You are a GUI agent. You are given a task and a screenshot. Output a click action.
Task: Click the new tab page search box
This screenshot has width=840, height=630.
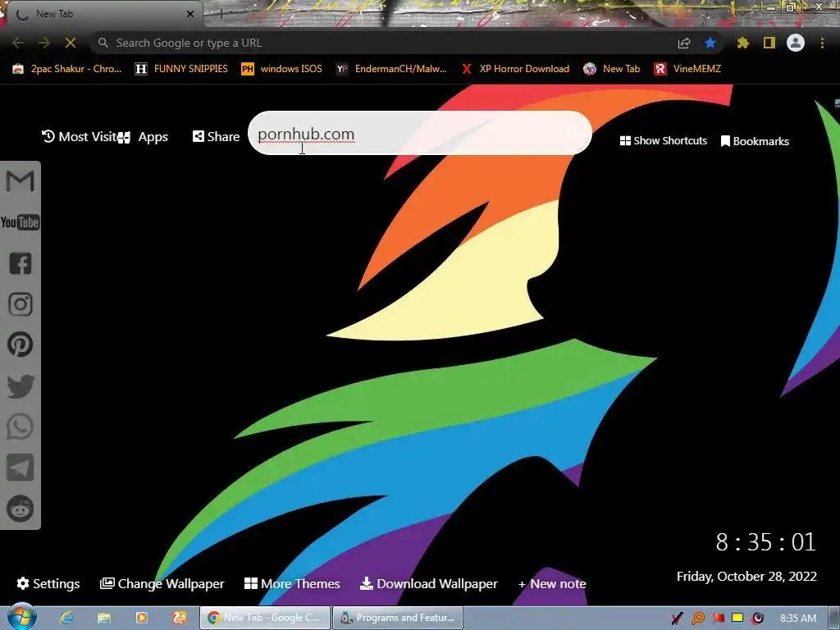click(x=420, y=134)
